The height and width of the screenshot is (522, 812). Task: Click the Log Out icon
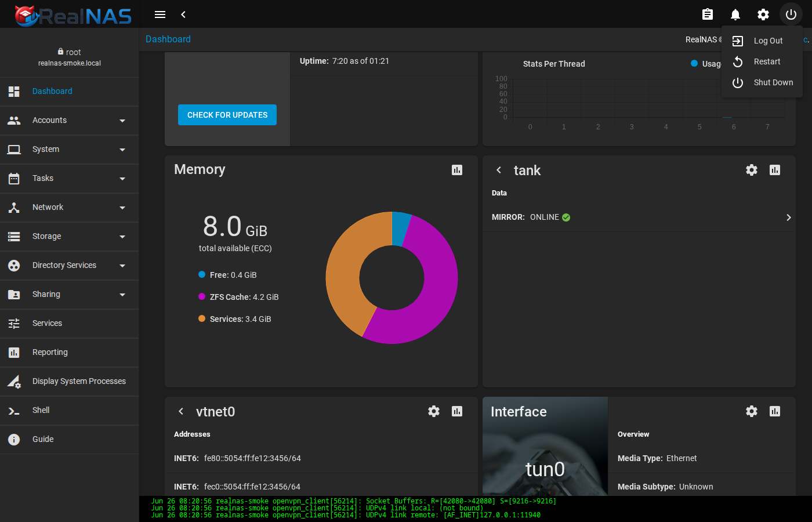[738, 41]
